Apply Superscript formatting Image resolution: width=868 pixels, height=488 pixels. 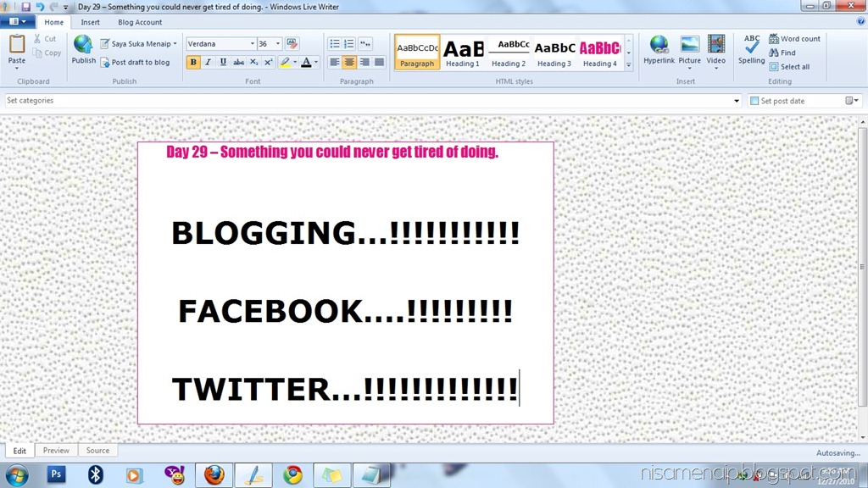point(269,63)
